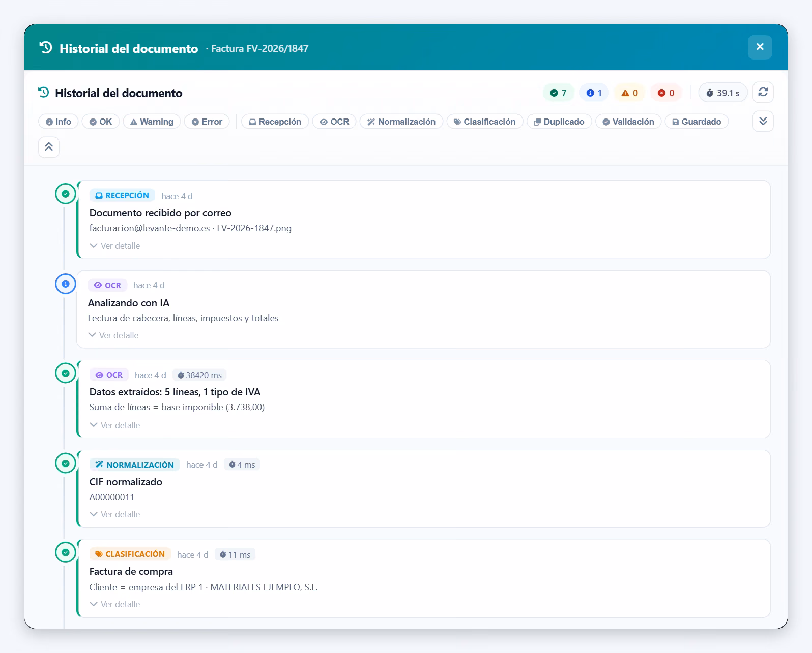Filter by Clasificación stage
812x653 pixels.
485,122
